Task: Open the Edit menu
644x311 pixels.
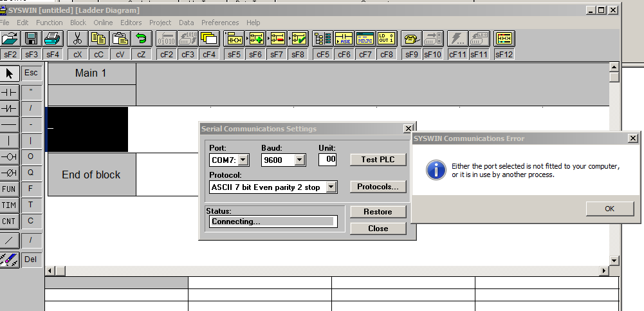Action: [x=23, y=23]
